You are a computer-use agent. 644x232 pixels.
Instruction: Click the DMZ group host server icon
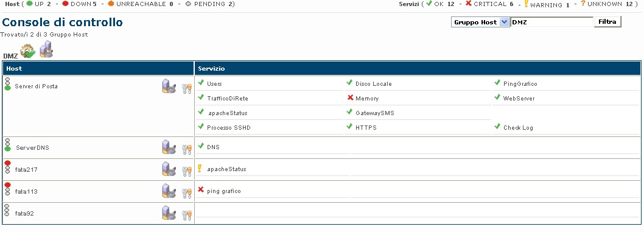pos(46,49)
